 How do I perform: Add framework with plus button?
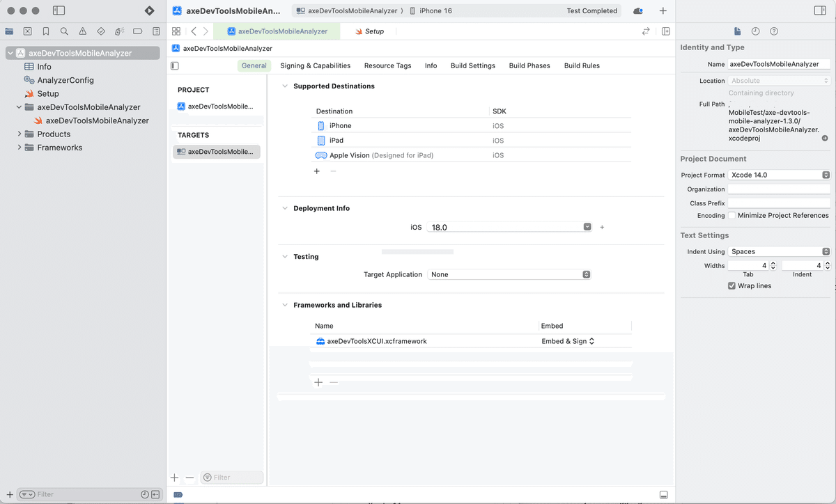pyautogui.click(x=318, y=382)
